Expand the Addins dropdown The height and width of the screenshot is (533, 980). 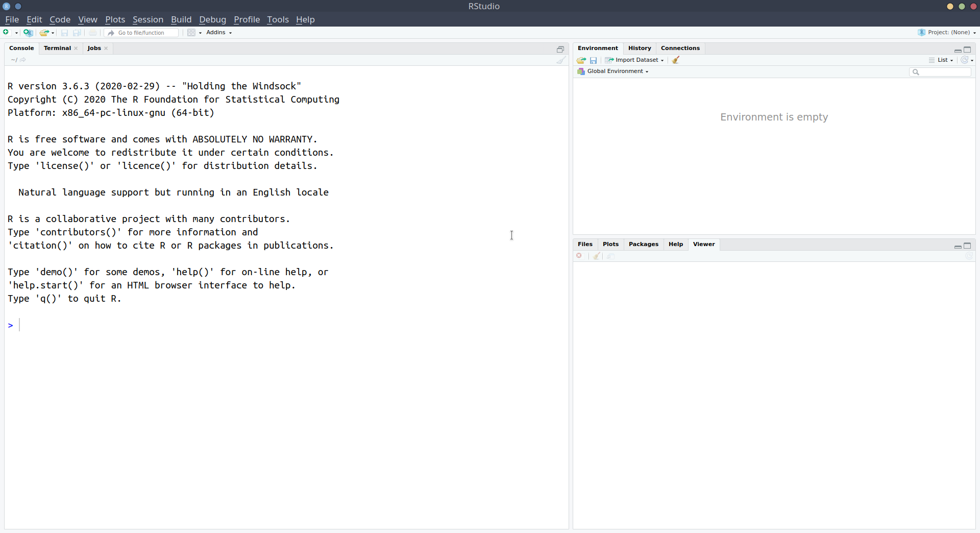coord(219,33)
